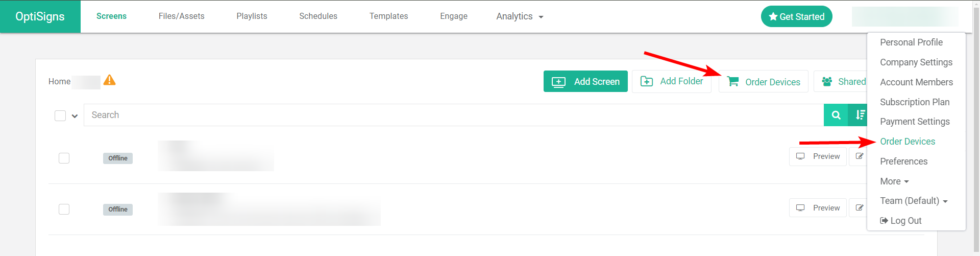The width and height of the screenshot is (980, 256).
Task: Click the search magnifier icon button
Action: click(x=836, y=115)
